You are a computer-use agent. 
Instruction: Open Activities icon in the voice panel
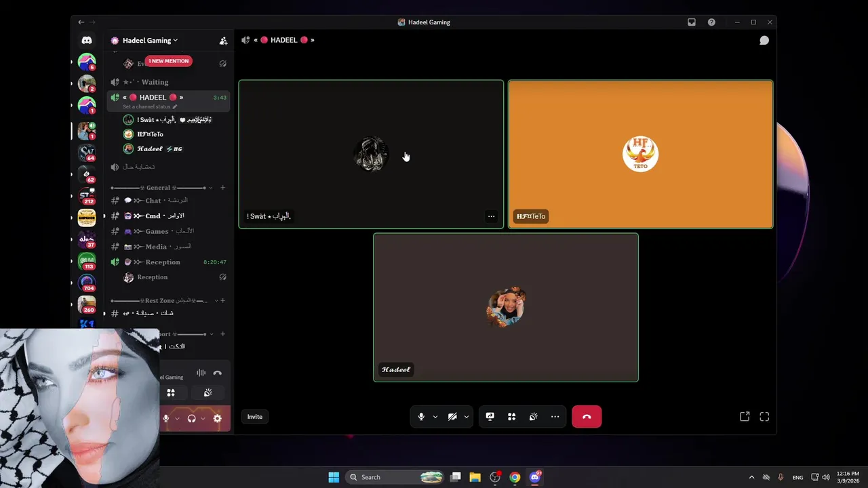tap(171, 392)
